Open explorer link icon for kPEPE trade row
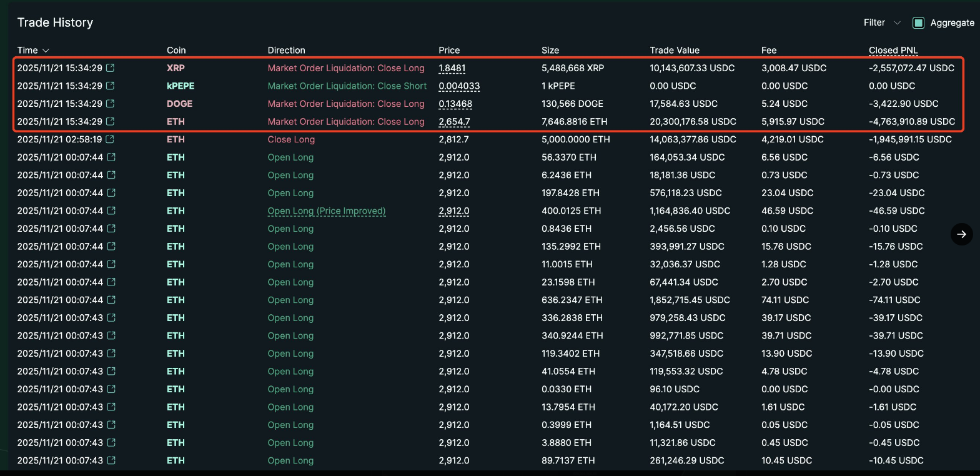Viewport: 980px width, 476px height. coord(111,86)
